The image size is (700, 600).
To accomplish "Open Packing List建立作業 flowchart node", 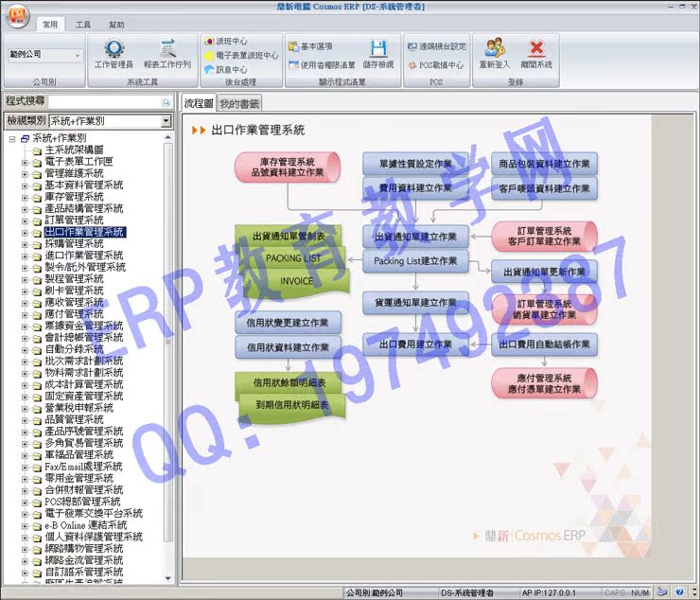I will point(415,261).
